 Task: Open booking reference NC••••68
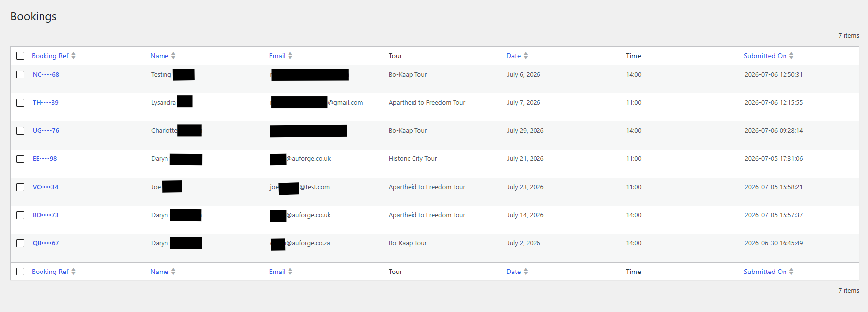coord(46,75)
